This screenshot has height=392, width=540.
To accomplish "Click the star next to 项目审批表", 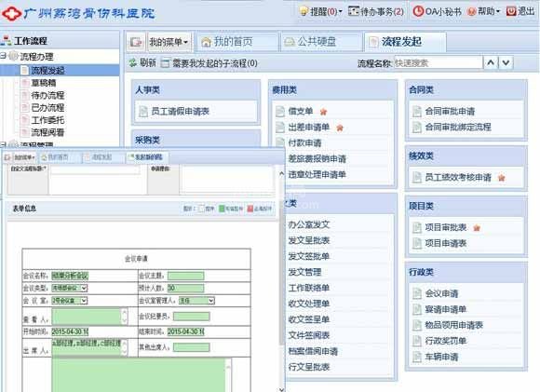I will tap(477, 228).
